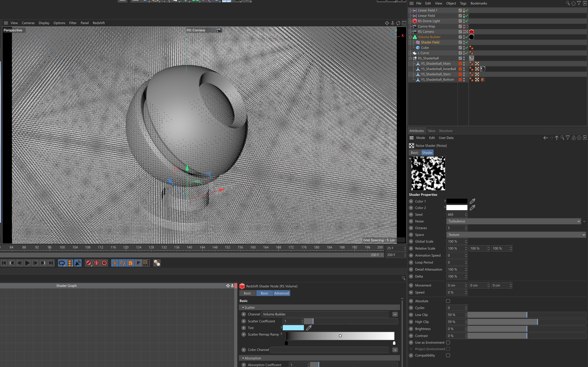Collapse the Absorption section
This screenshot has width=588, height=367.
pyautogui.click(x=243, y=358)
